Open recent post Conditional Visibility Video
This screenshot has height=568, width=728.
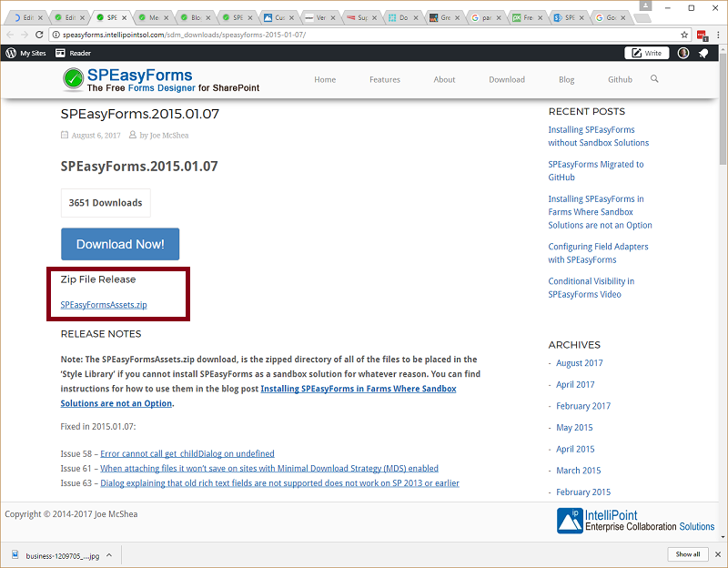click(x=591, y=288)
